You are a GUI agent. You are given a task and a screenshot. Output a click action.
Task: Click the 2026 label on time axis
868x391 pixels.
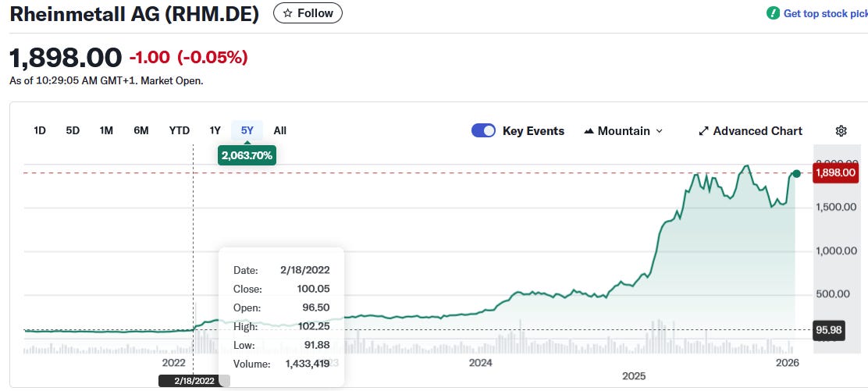[787, 363]
